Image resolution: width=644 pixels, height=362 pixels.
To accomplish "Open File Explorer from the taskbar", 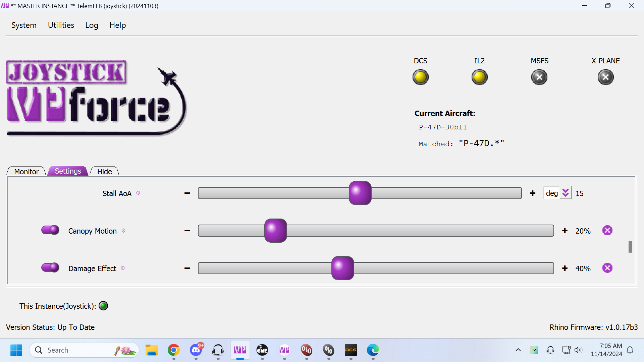I will tap(152, 350).
